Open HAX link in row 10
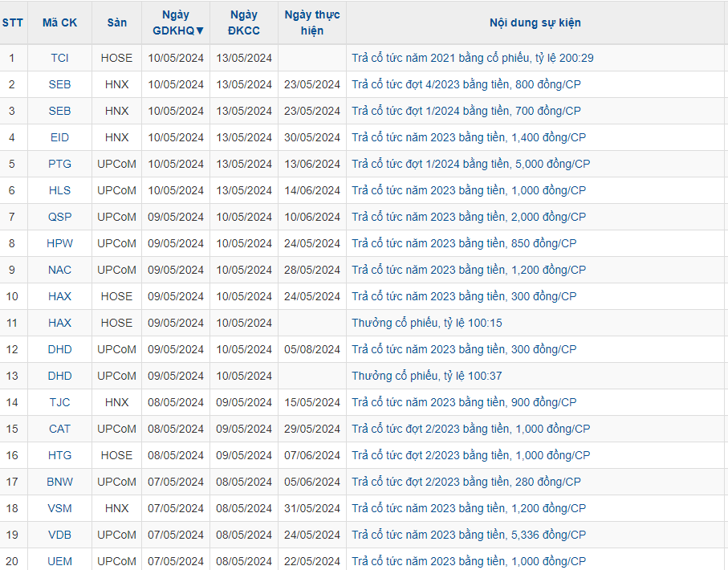The height and width of the screenshot is (570, 728). point(59,296)
